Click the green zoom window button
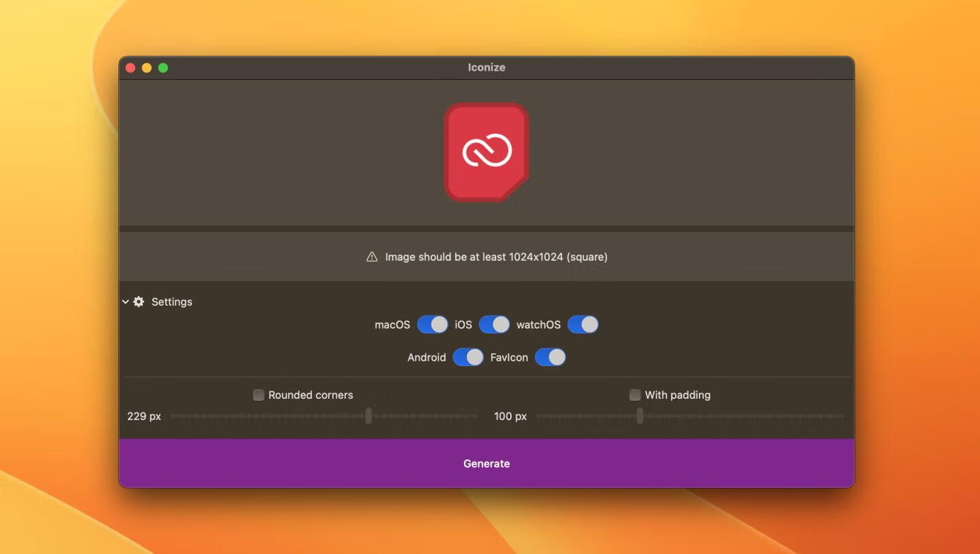980x554 pixels. point(163,68)
